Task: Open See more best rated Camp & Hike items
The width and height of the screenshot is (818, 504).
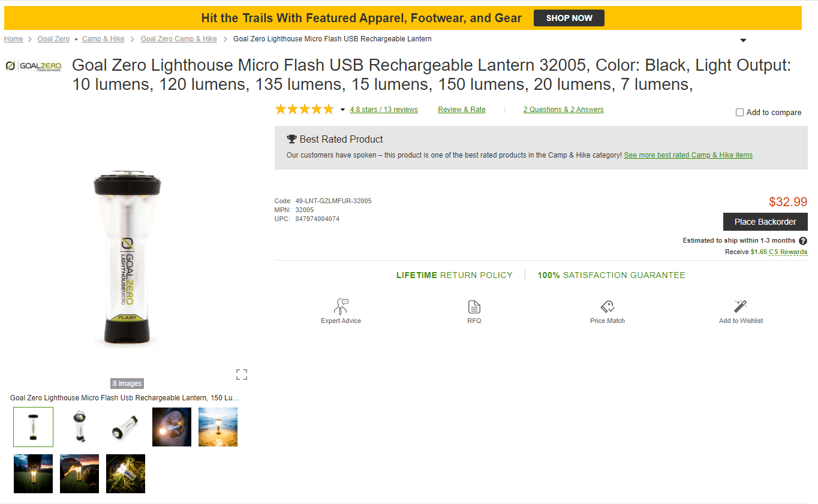Action: (688, 155)
